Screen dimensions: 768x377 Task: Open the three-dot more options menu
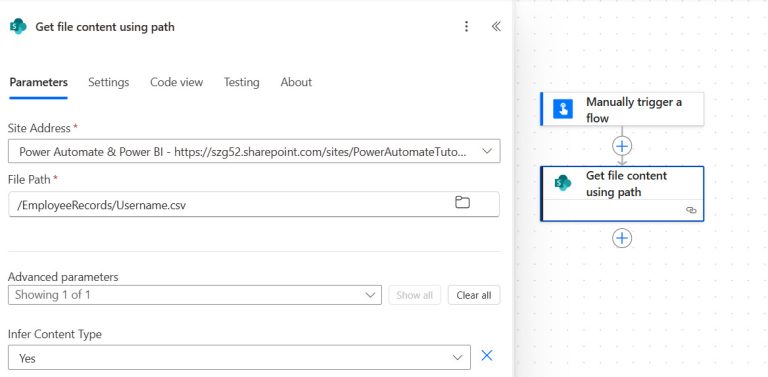click(x=466, y=26)
